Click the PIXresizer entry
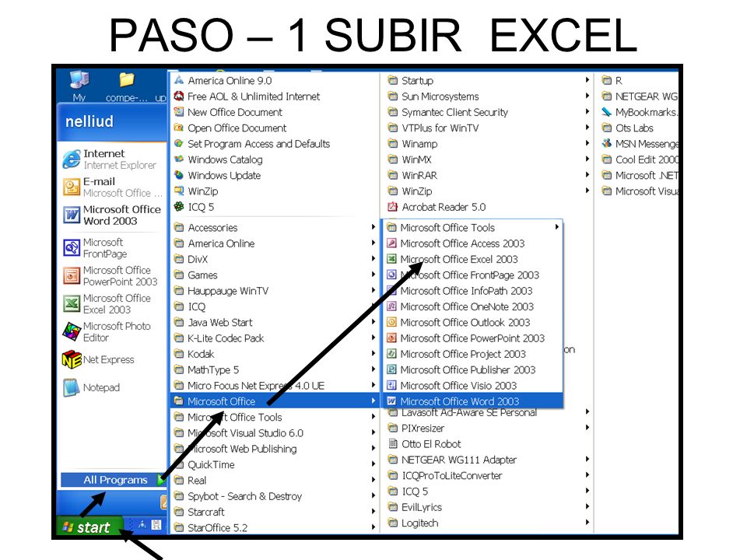Image resolution: width=747 pixels, height=560 pixels. (x=487, y=428)
